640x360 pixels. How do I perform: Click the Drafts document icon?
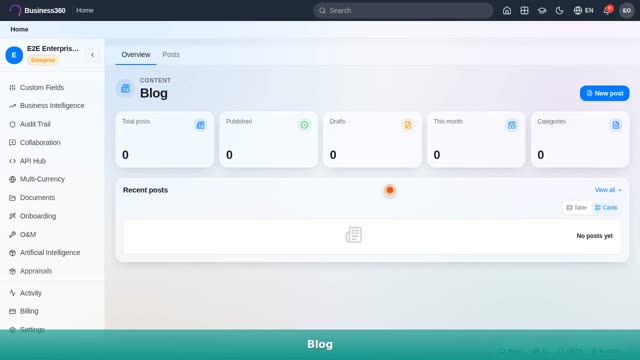pos(408,125)
